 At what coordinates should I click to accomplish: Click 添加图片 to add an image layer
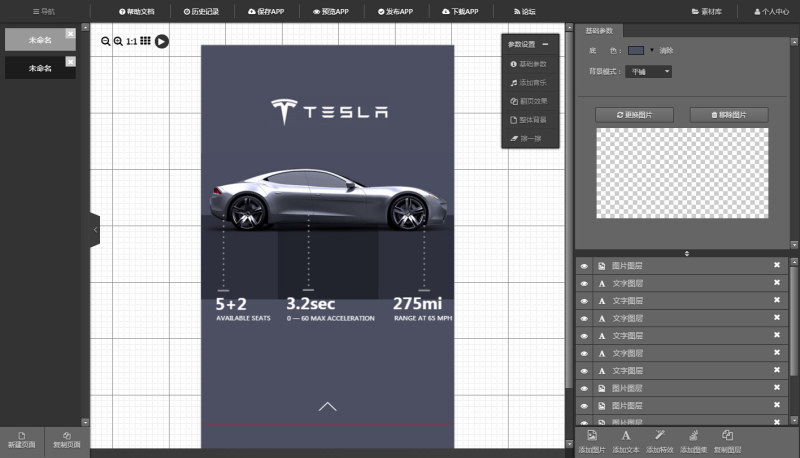[592, 442]
